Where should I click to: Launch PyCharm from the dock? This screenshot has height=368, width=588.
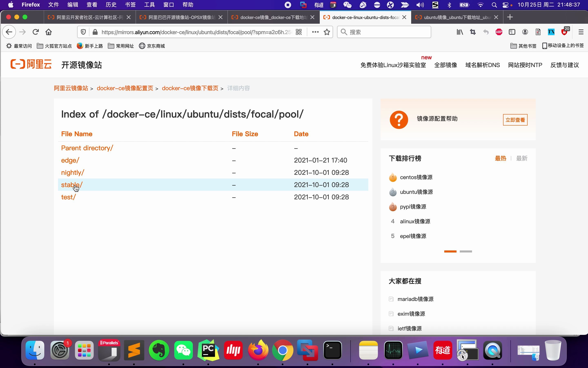point(208,350)
